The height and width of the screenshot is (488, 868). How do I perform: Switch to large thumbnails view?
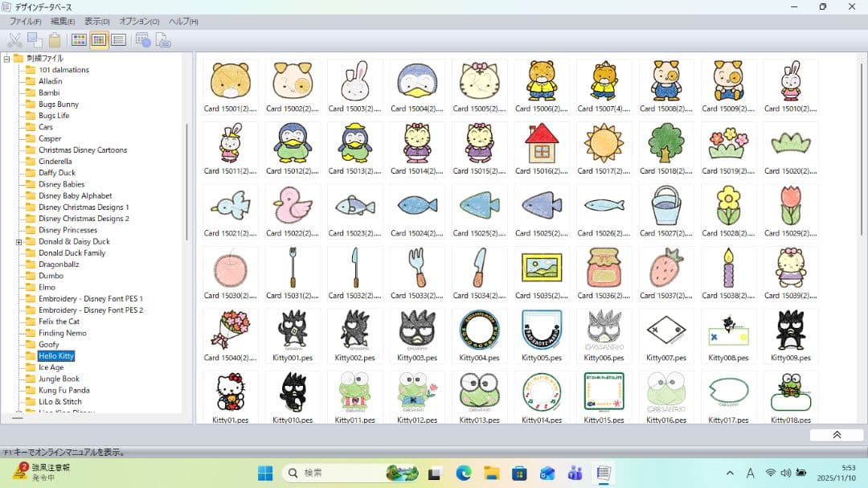click(79, 40)
